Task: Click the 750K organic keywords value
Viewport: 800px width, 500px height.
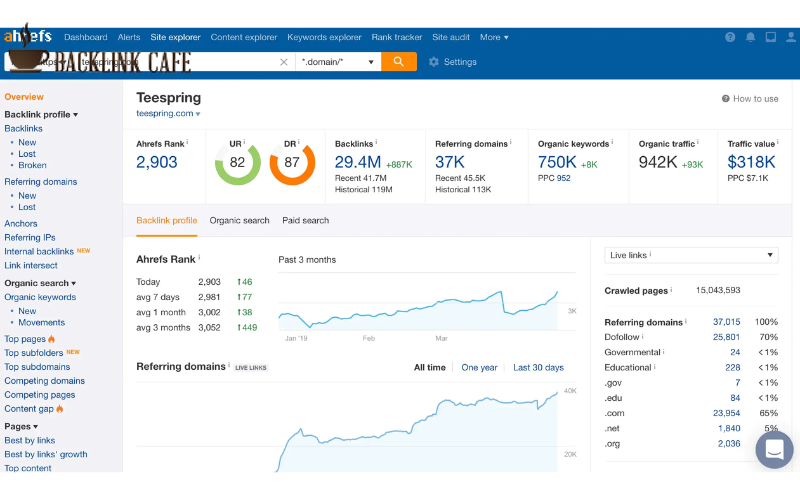Action: (x=557, y=162)
